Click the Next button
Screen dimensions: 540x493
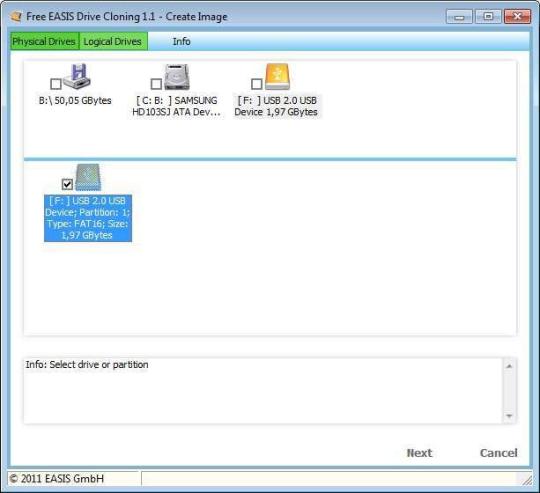click(419, 453)
